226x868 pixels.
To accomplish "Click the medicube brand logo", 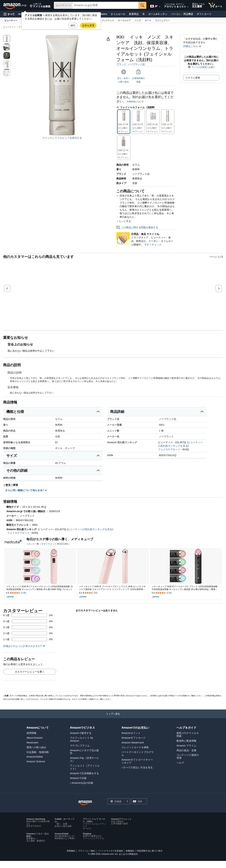I will pos(13,542).
